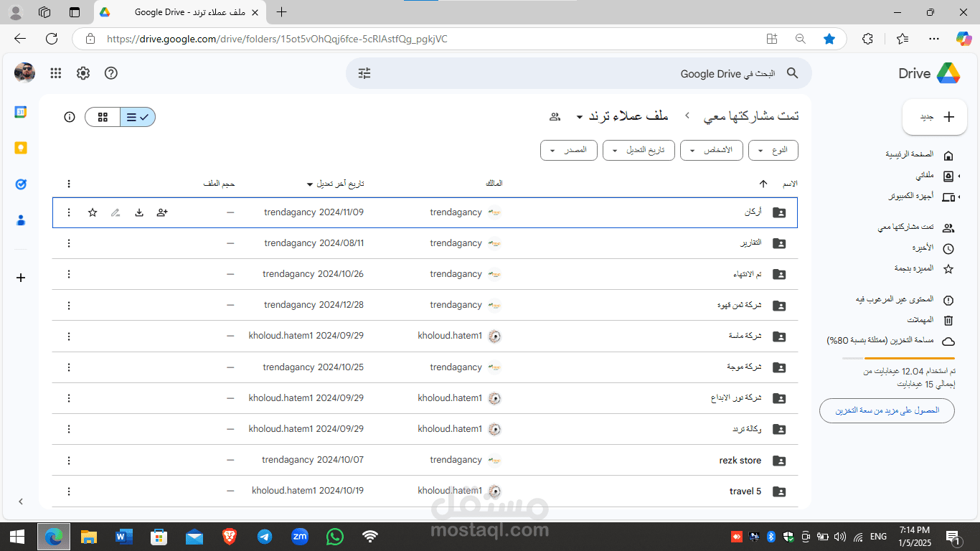This screenshot has width=980, height=551.
Task: Open the help question mark icon
Action: (x=110, y=73)
